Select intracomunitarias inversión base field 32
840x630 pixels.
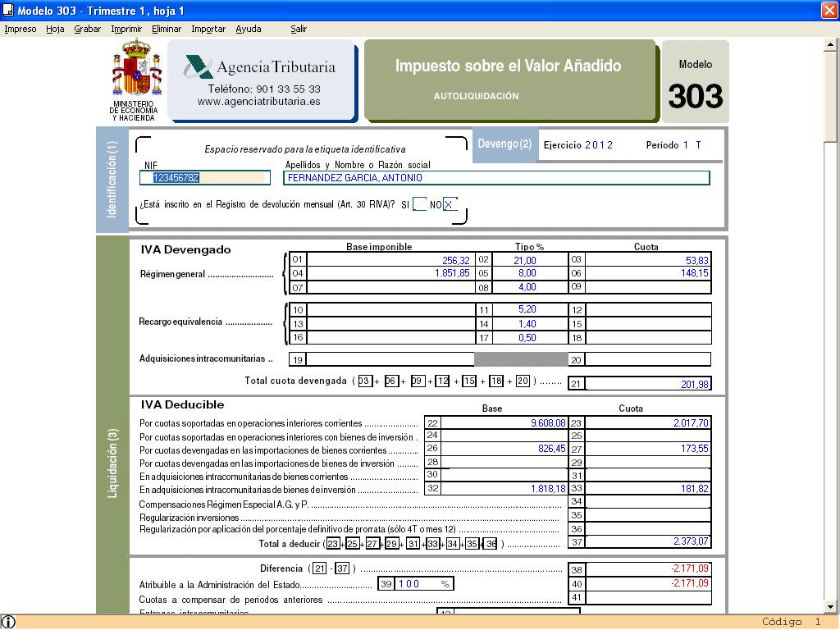click(x=504, y=488)
